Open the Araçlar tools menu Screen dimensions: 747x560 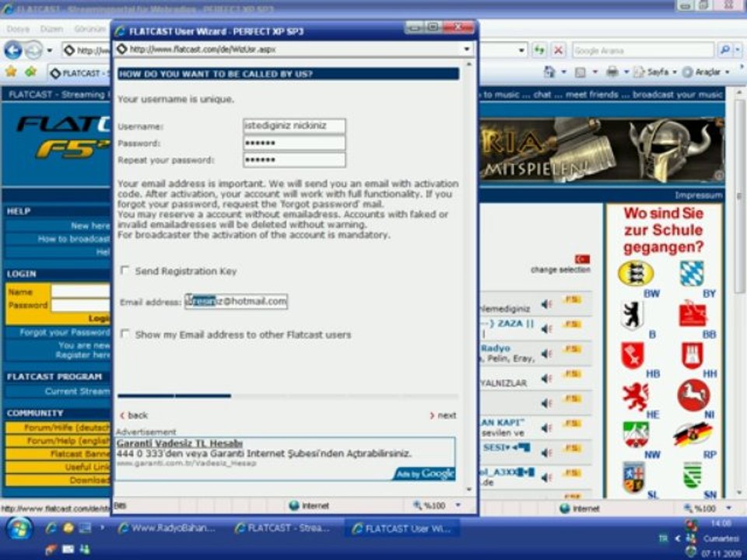(706, 72)
